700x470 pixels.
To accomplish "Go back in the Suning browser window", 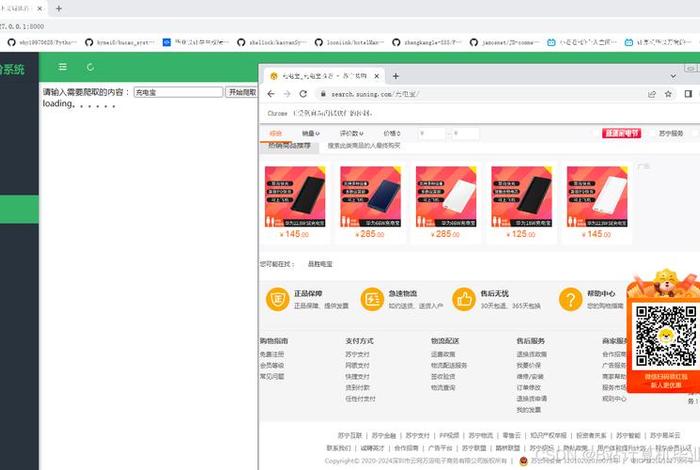I will 271,94.
